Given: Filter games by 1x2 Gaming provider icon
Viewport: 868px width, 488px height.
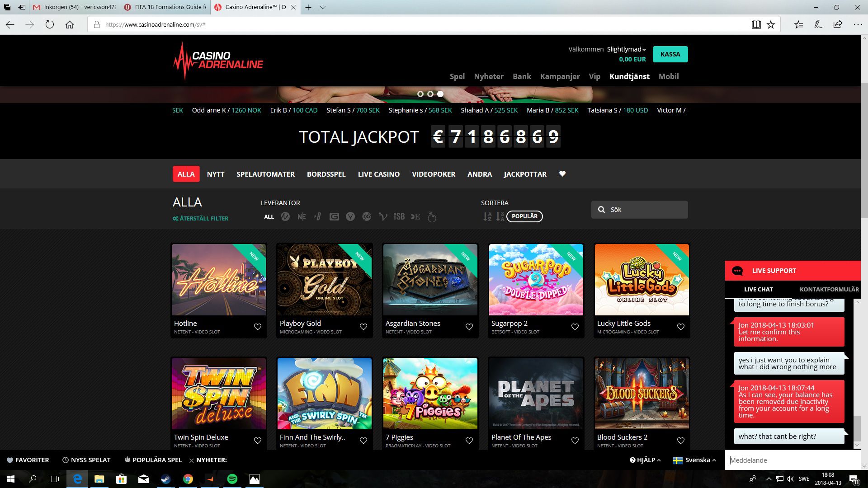Looking at the screenshot, I should 367,217.
